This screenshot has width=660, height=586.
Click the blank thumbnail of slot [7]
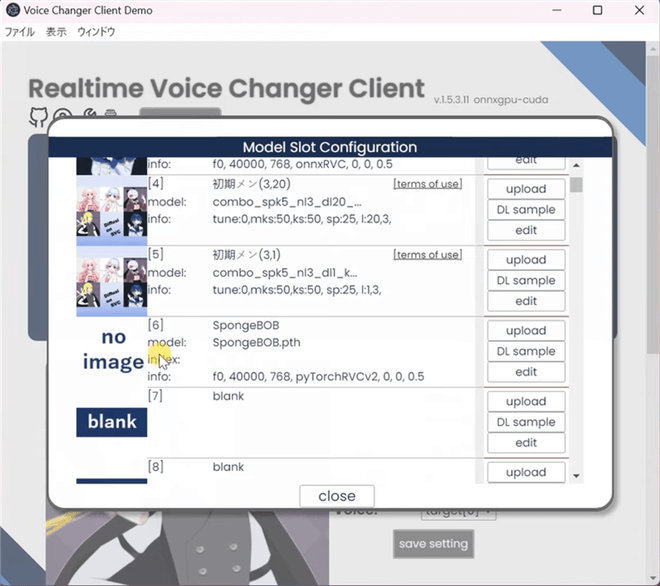tap(112, 422)
